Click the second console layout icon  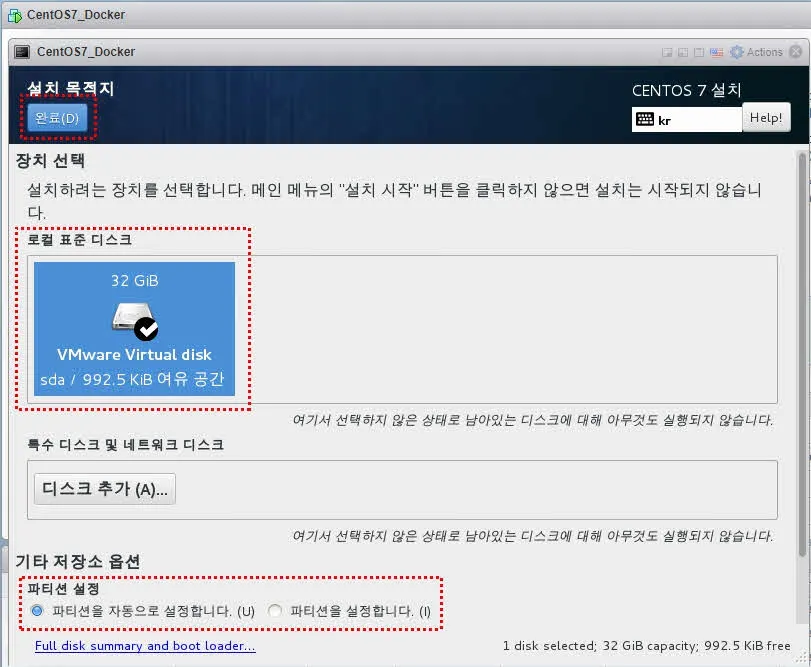click(682, 52)
